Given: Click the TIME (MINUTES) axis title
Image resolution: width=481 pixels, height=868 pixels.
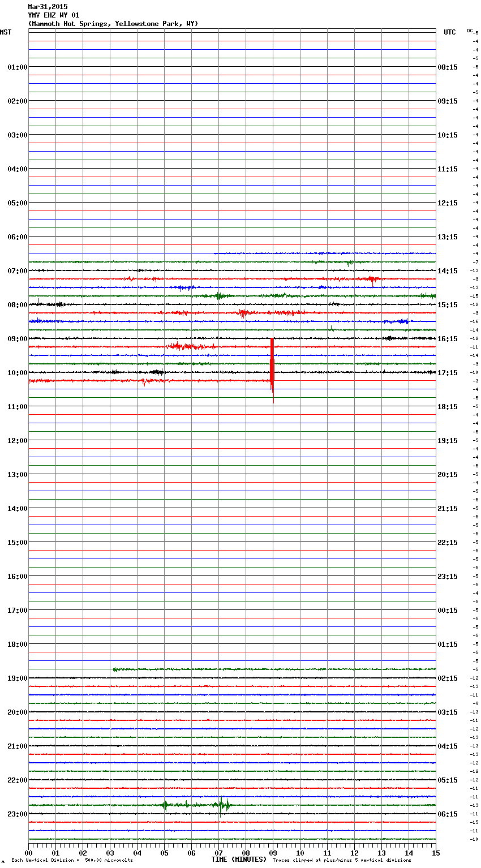Looking at the screenshot, I should [x=239, y=860].
